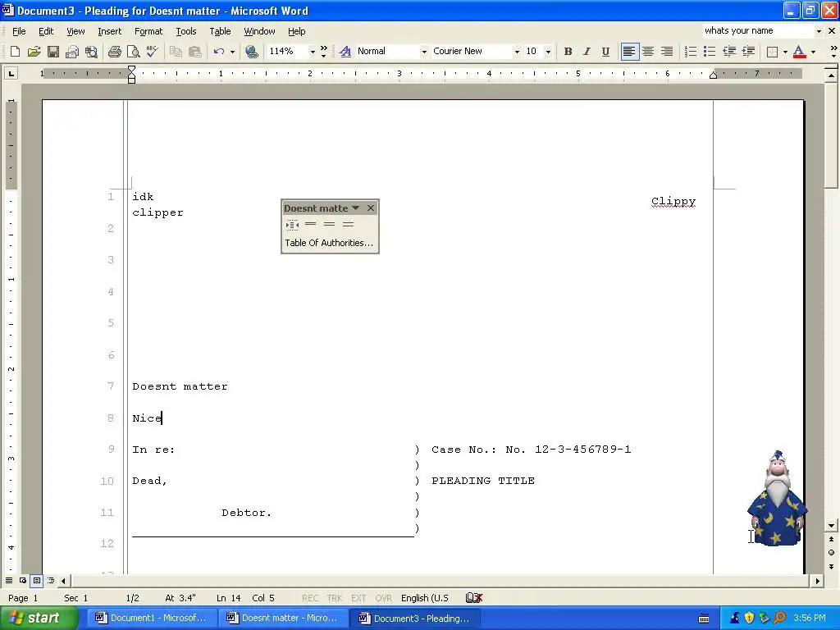Switch to Outline view
Viewport: 840px width, 630px height.
50,580
